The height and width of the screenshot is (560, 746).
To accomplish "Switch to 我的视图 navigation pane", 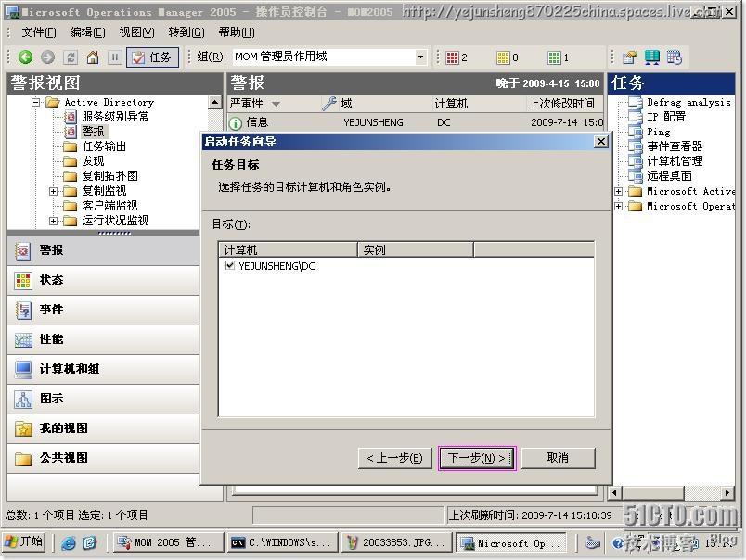I will pyautogui.click(x=104, y=428).
